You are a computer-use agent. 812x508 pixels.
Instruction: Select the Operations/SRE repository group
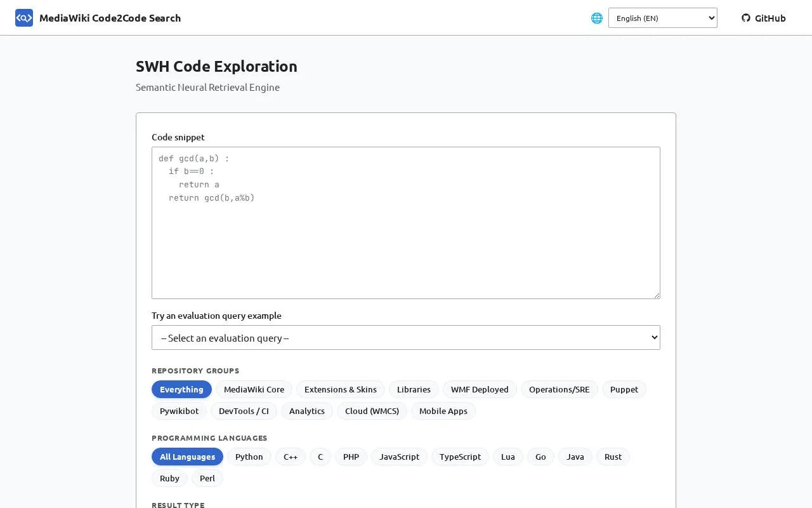(x=560, y=389)
